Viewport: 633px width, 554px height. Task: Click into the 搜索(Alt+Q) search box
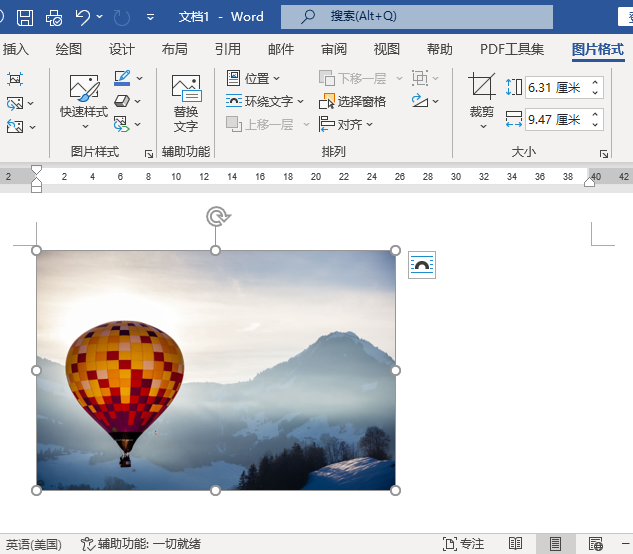[x=417, y=17]
